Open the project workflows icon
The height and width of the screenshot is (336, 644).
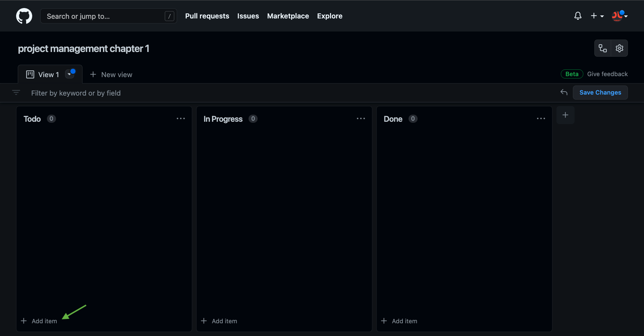coord(603,48)
